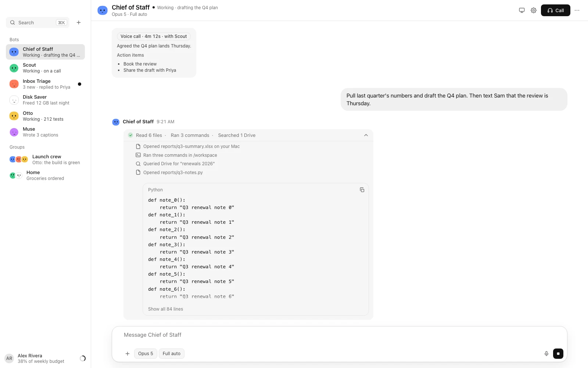Click the Python language label
Viewport: 588px width, 368px height.
pyautogui.click(x=155, y=190)
